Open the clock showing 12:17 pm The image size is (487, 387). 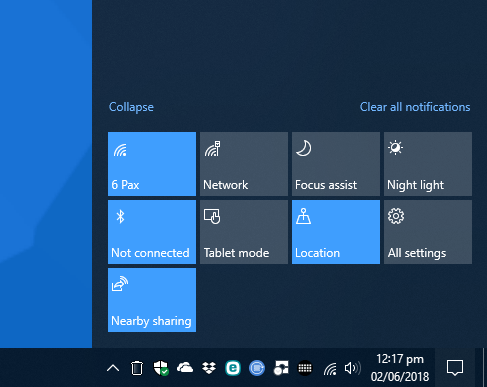click(400, 368)
